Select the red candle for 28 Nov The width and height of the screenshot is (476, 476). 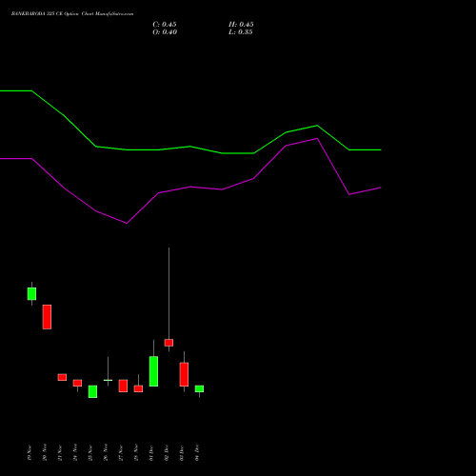(x=138, y=388)
